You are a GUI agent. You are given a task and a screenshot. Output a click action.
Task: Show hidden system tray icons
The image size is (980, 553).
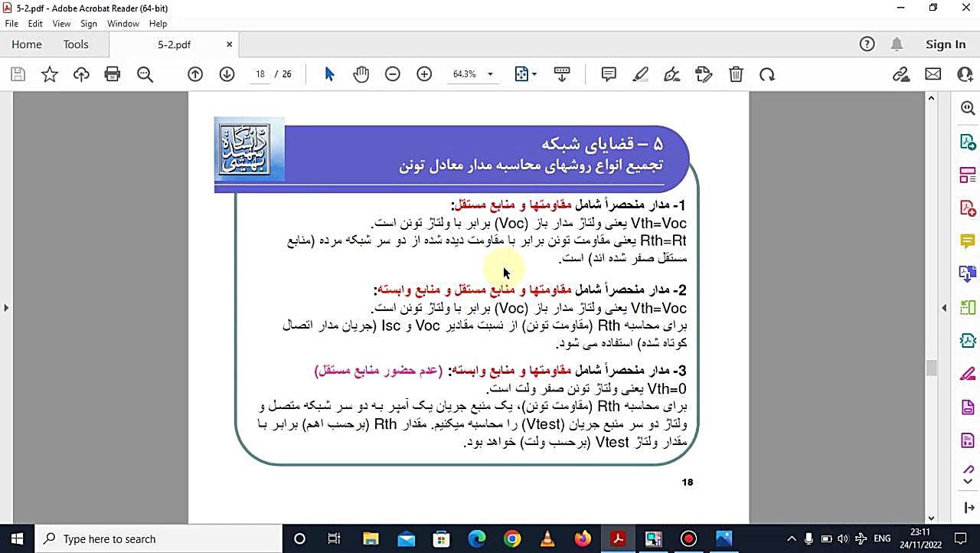point(791,538)
